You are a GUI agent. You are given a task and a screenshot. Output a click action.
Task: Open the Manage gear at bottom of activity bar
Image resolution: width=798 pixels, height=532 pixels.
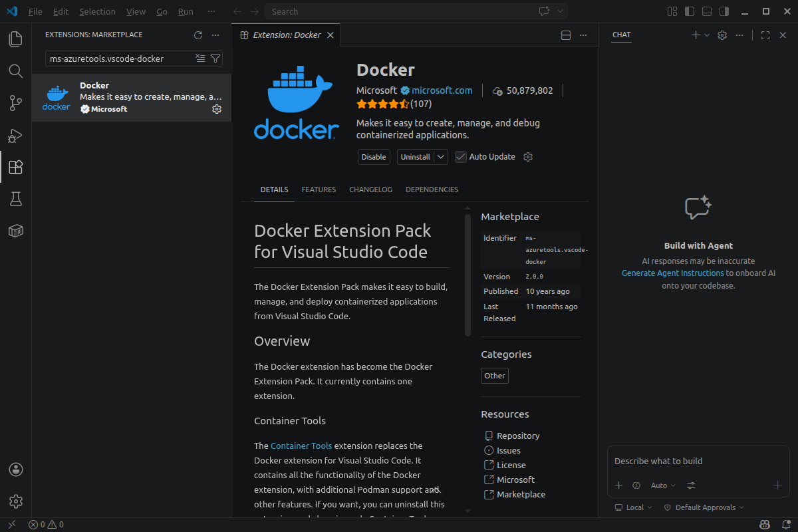tap(16, 501)
